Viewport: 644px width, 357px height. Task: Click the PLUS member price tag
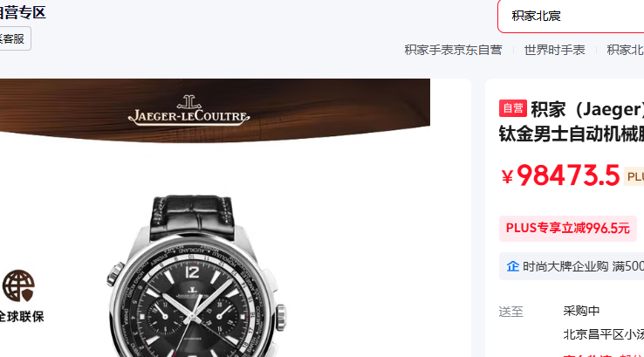(x=634, y=176)
